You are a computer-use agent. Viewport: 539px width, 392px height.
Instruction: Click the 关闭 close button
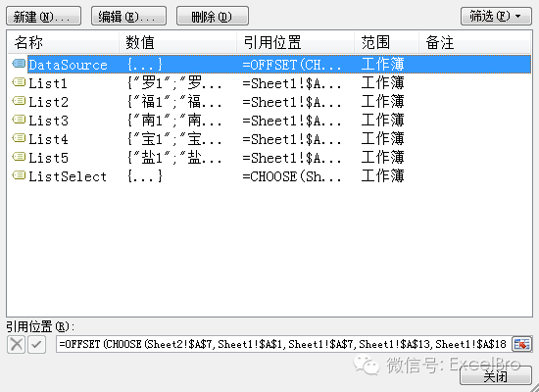(495, 376)
